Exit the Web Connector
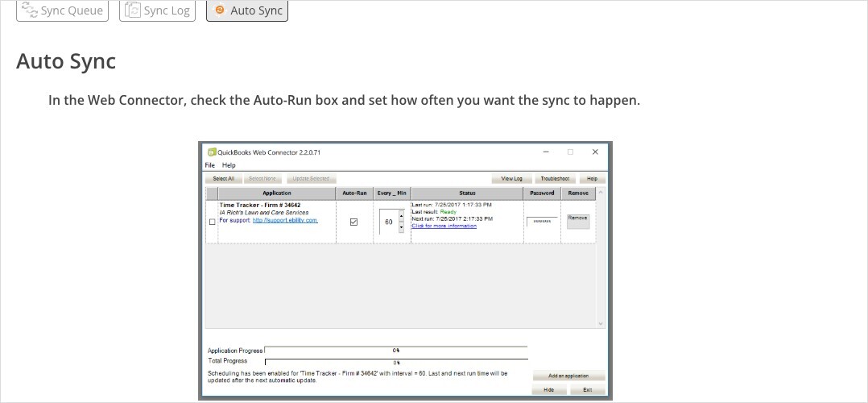The height and width of the screenshot is (403, 868). (587, 389)
